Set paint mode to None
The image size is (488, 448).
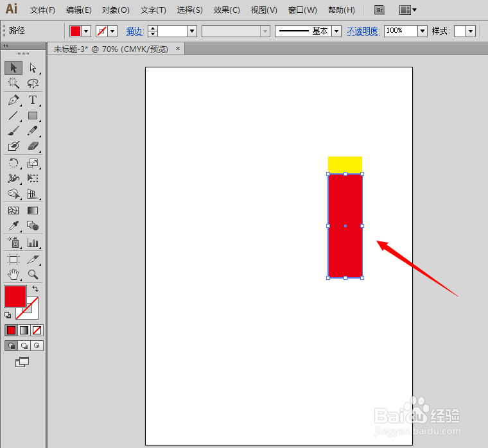37,330
